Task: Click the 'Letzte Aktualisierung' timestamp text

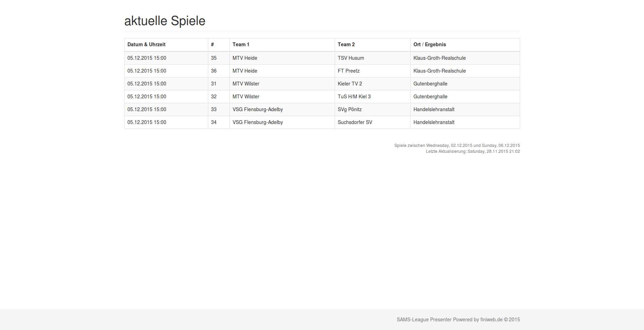Action: tap(473, 151)
